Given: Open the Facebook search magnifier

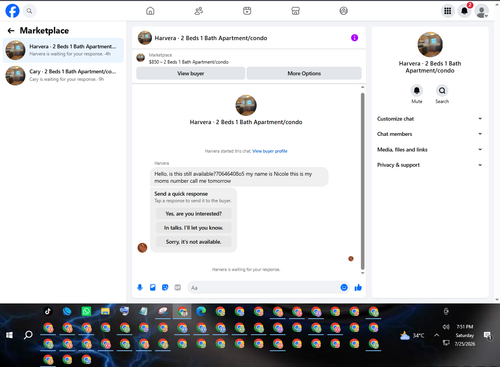Looking at the screenshot, I should (29, 11).
